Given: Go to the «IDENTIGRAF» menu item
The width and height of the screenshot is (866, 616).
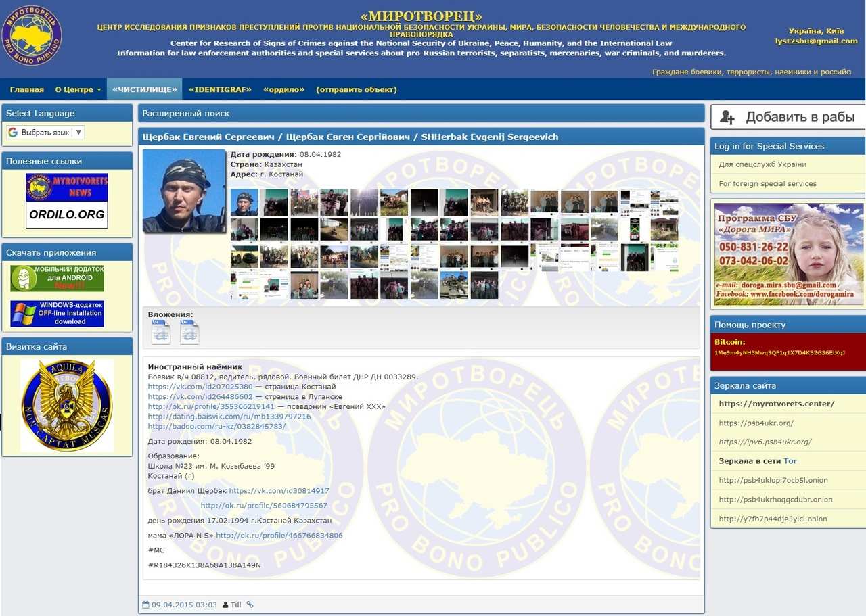Looking at the screenshot, I should point(220,89).
